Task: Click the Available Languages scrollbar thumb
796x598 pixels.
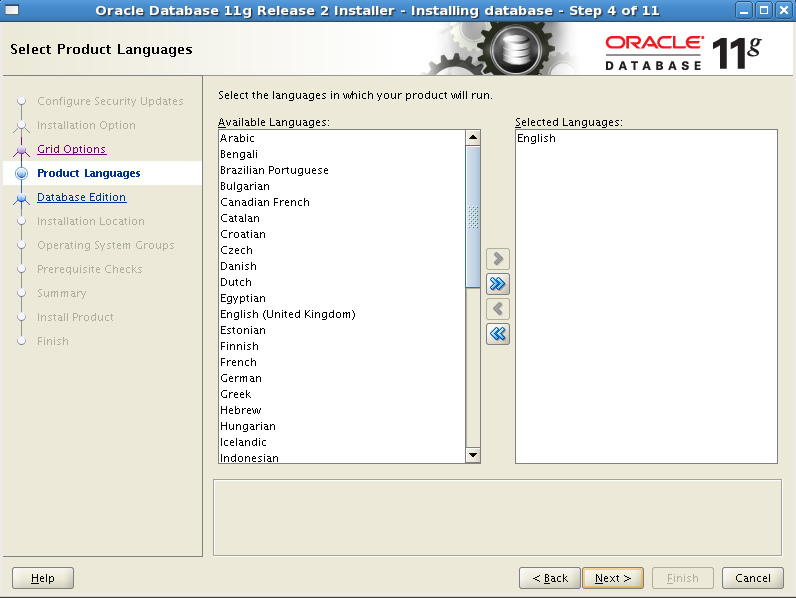Action: (473, 217)
